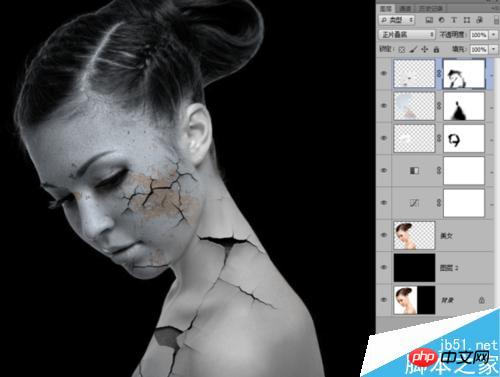Toggle the layer filter on/off switch
The width and height of the screenshot is (500, 377).
coord(496,20)
